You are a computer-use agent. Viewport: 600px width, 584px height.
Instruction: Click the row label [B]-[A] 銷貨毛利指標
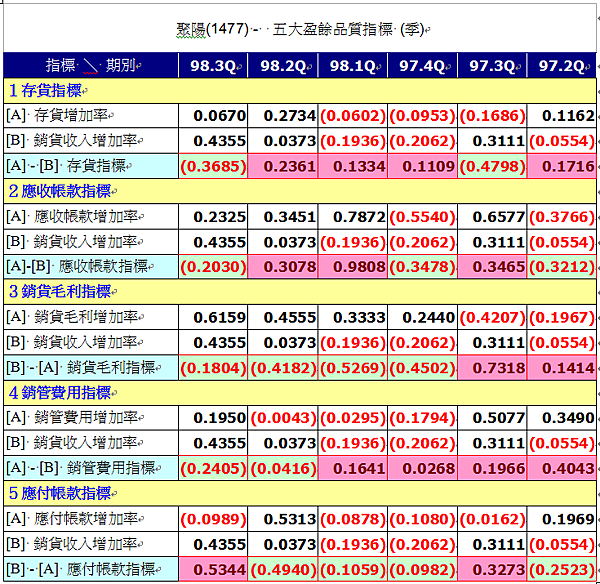click(83, 367)
